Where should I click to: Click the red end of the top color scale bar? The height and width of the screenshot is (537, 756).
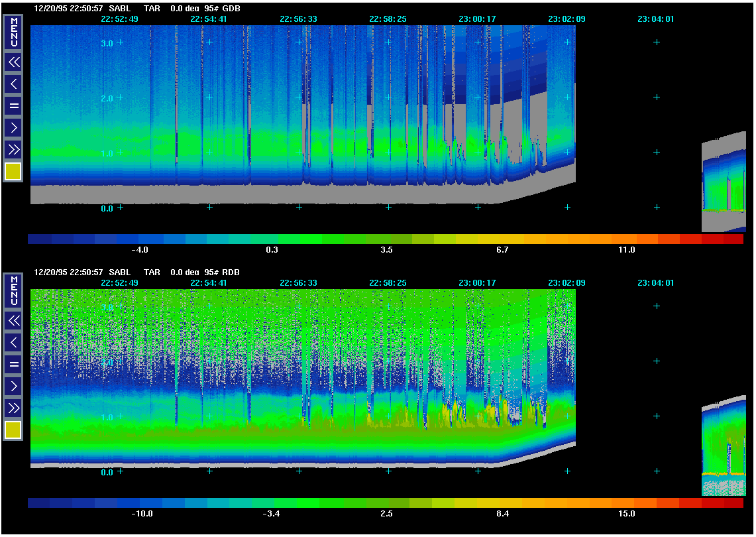click(732, 239)
